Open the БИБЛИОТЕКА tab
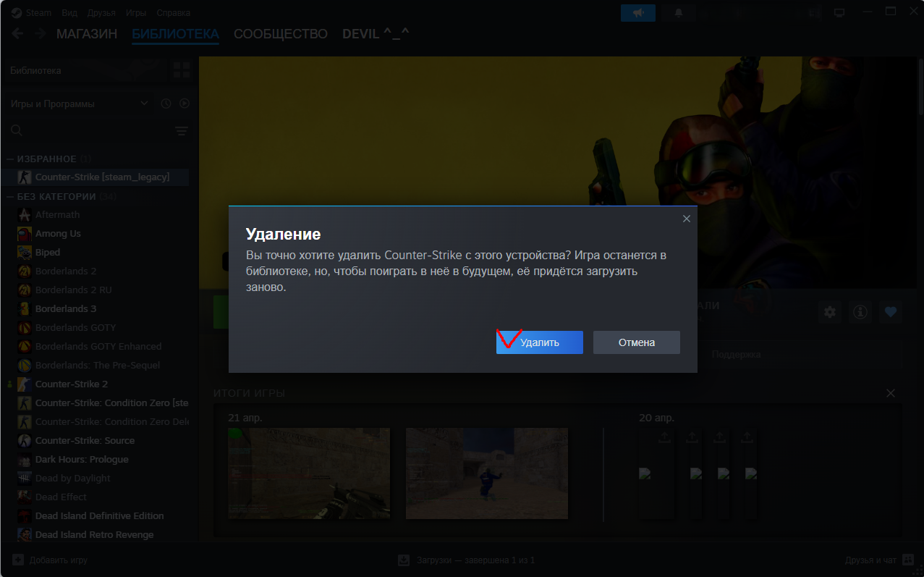Image resolution: width=924 pixels, height=577 pixels. click(x=175, y=34)
